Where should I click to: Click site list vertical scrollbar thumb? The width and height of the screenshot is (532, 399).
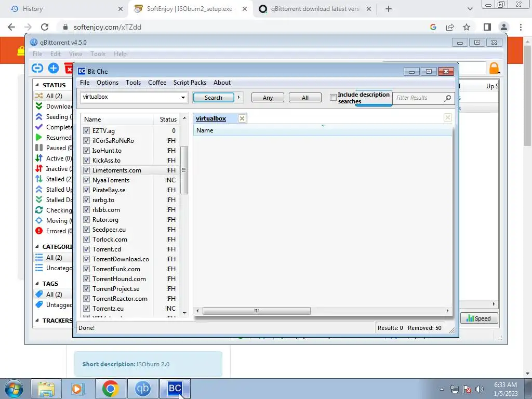click(184, 170)
